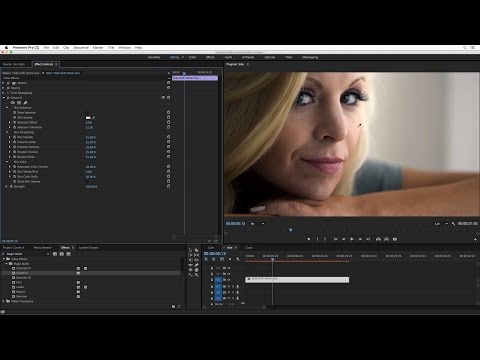Click the Mark Out button

pos(325,239)
